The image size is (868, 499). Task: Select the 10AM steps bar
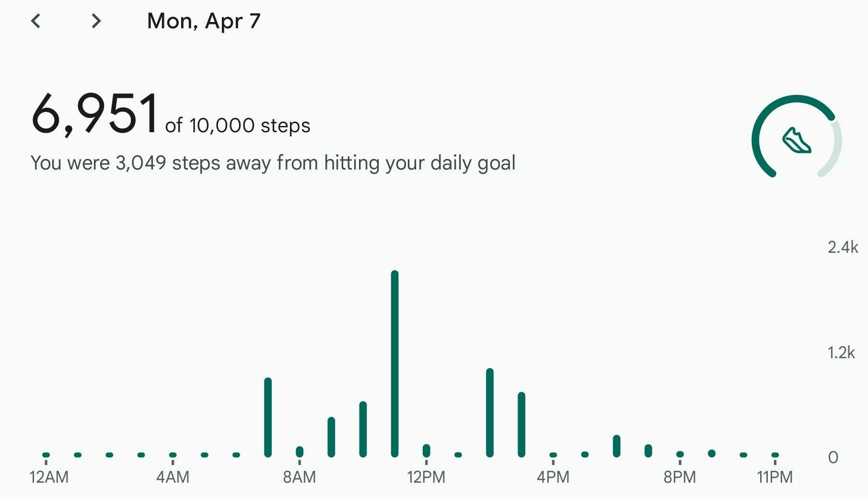tap(363, 429)
